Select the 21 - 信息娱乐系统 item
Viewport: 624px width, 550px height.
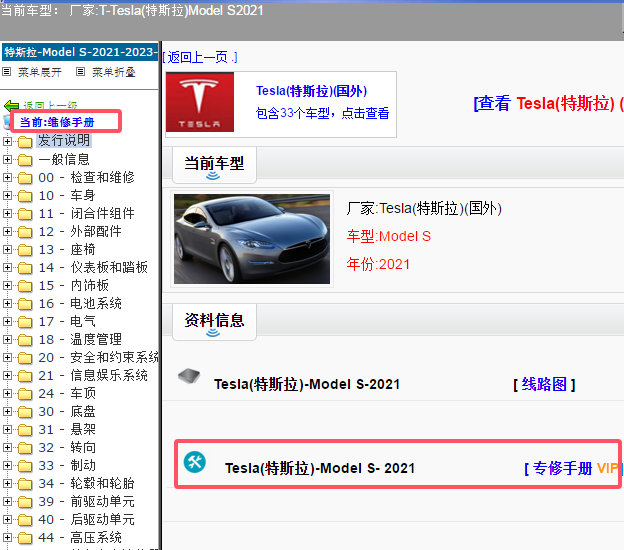click(x=93, y=375)
